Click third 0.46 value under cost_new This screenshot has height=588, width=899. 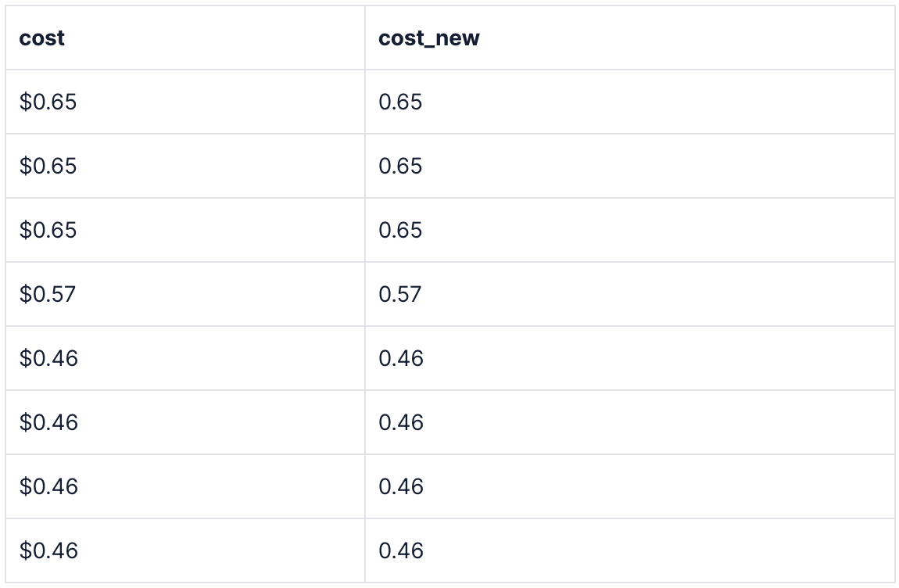pyautogui.click(x=400, y=487)
